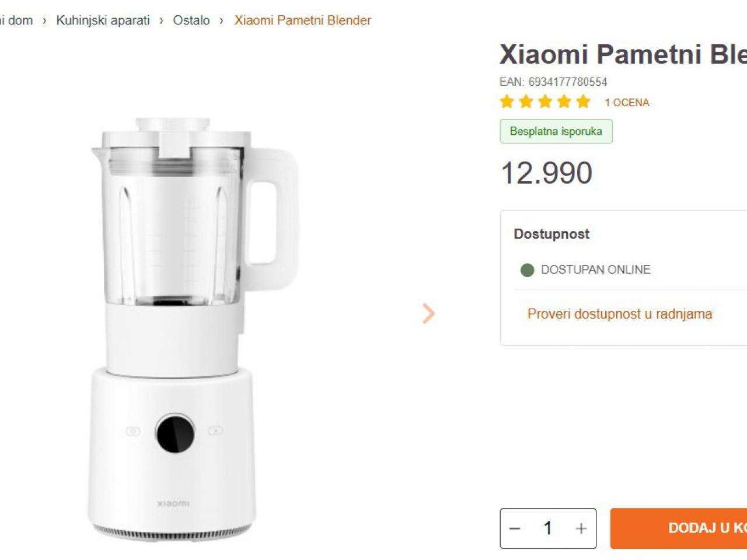
Task: Open the 1 OCENA reviews link
Action: (x=627, y=103)
